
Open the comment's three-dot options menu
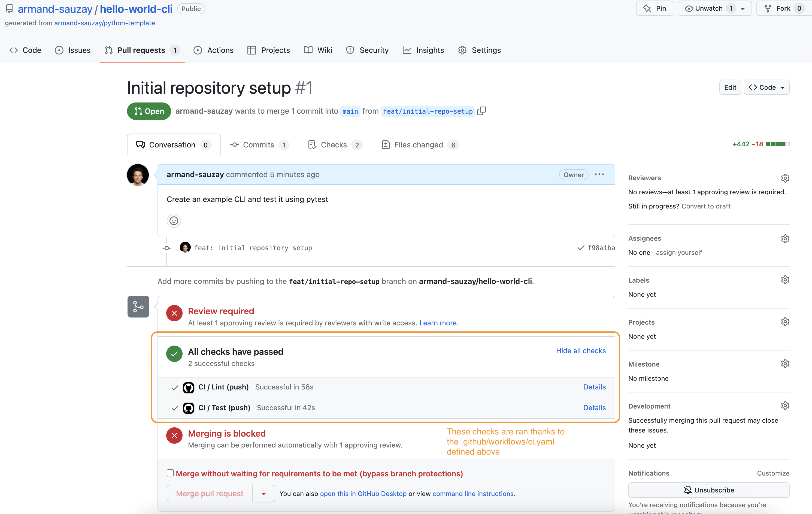(x=599, y=174)
